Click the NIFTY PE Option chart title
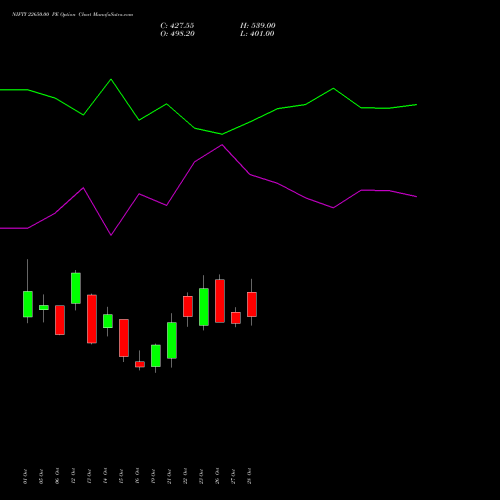500x500 pixels. point(72,14)
